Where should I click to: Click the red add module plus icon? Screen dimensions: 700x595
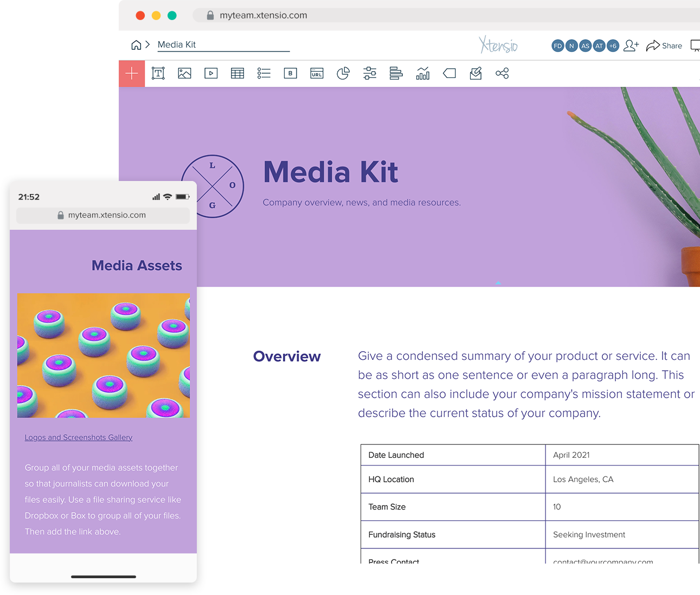click(132, 73)
